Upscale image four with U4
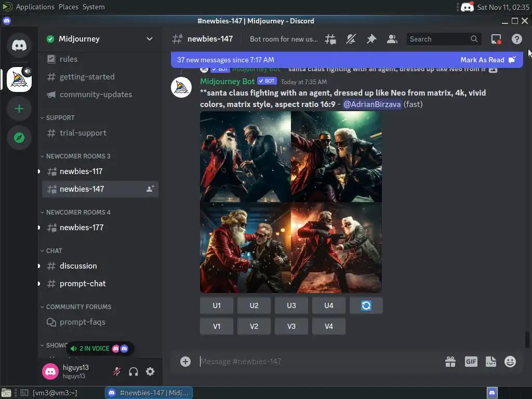 click(328, 305)
